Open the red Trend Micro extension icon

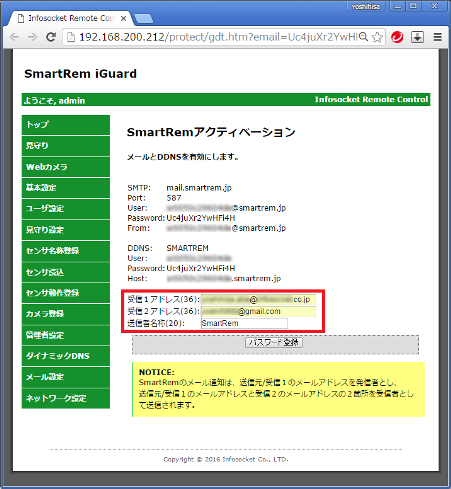pos(397,37)
